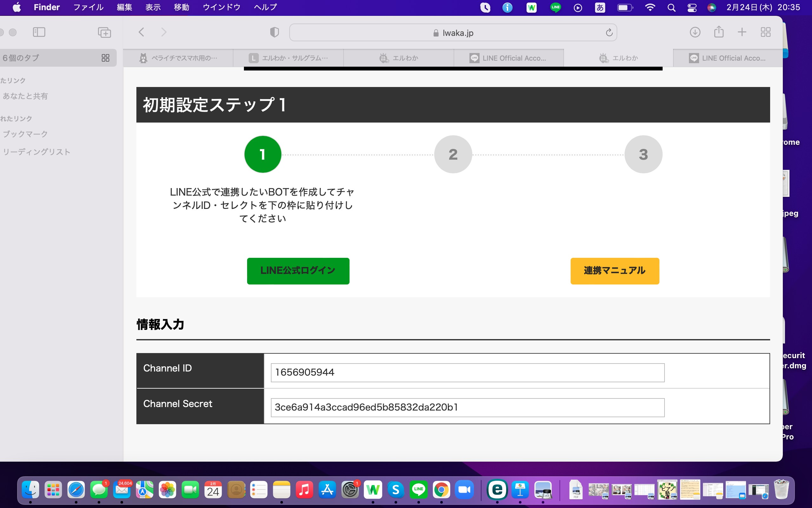Open tab group grid icon in sidebar
This screenshot has height=508, width=812.
(105, 58)
